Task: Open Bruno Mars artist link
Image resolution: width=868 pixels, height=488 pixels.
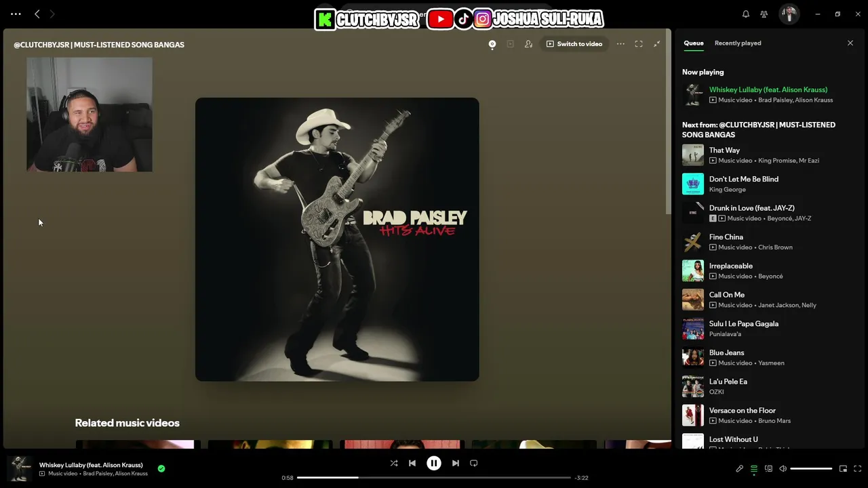Action: pos(774,421)
